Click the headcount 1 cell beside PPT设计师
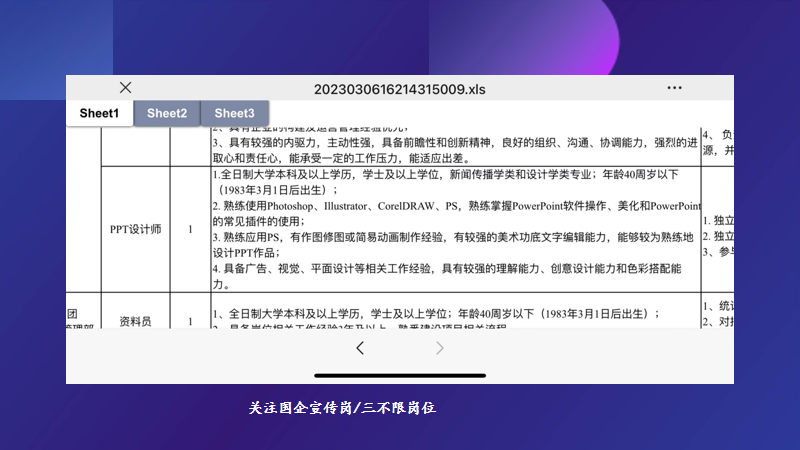 pos(190,229)
